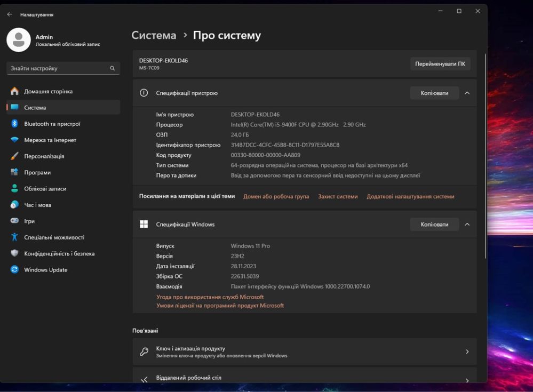The image size is (533, 392).
Task: Click the info icon beside Специфікації пристрою
Action: click(144, 93)
